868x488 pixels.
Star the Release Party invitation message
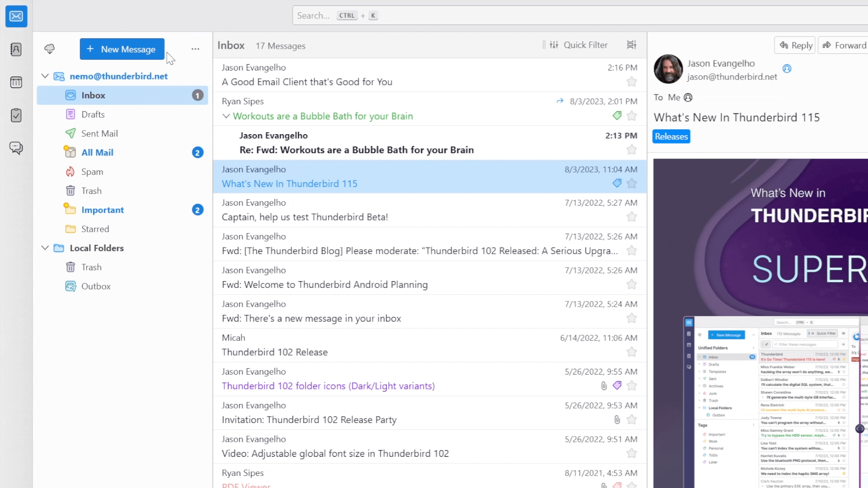point(632,420)
